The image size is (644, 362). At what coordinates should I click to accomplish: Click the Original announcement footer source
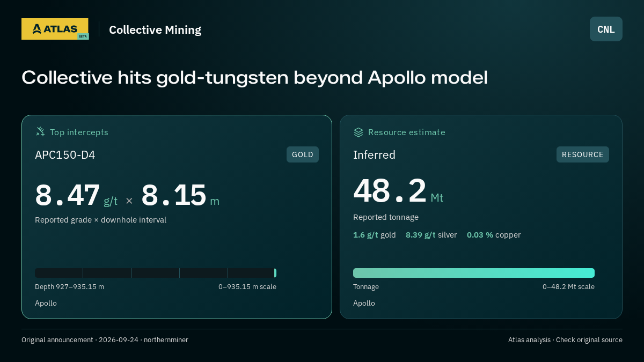[x=105, y=340]
